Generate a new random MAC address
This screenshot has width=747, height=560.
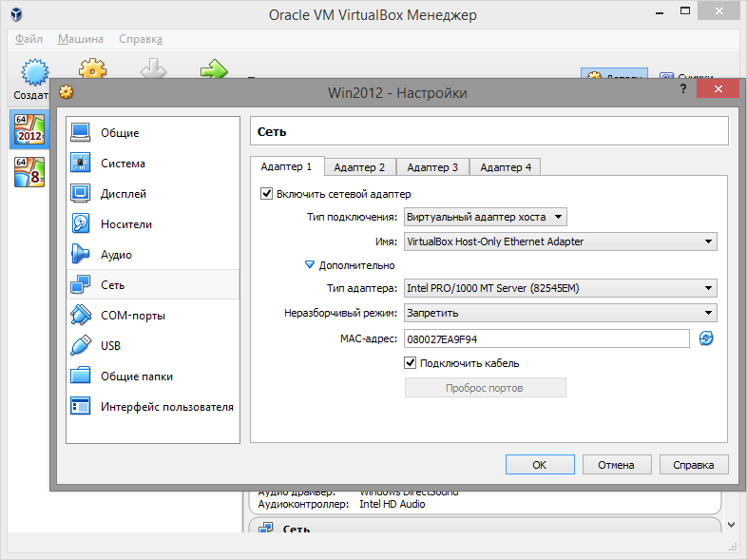click(x=706, y=338)
